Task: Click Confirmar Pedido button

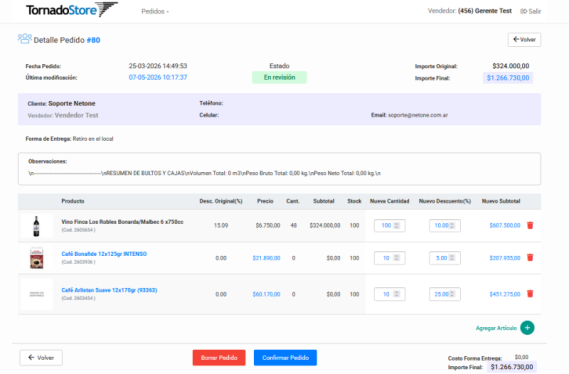Action: [x=285, y=358]
